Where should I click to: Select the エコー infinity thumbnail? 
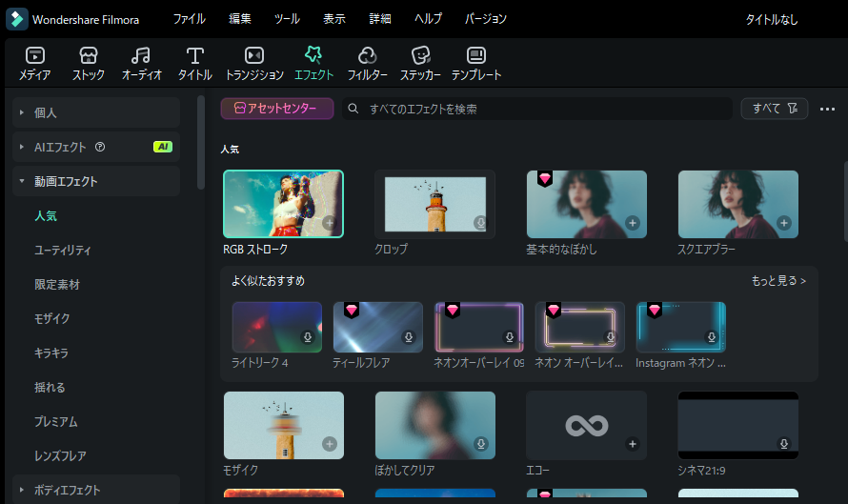point(587,426)
